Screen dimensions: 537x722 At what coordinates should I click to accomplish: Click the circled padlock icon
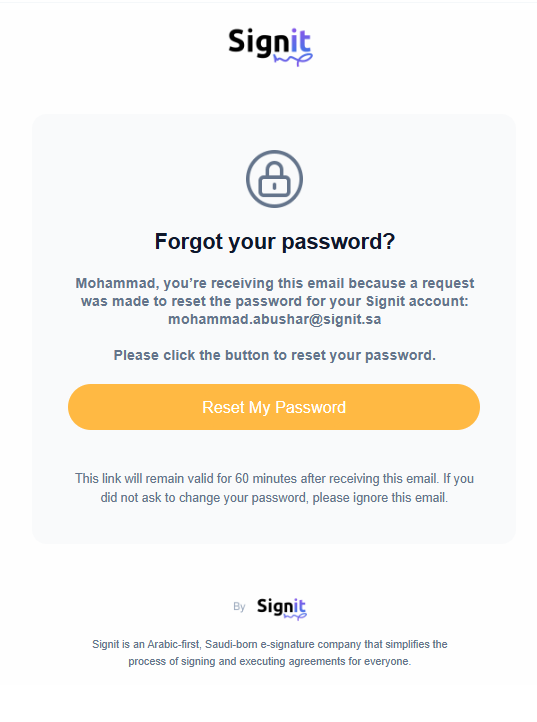pos(274,179)
